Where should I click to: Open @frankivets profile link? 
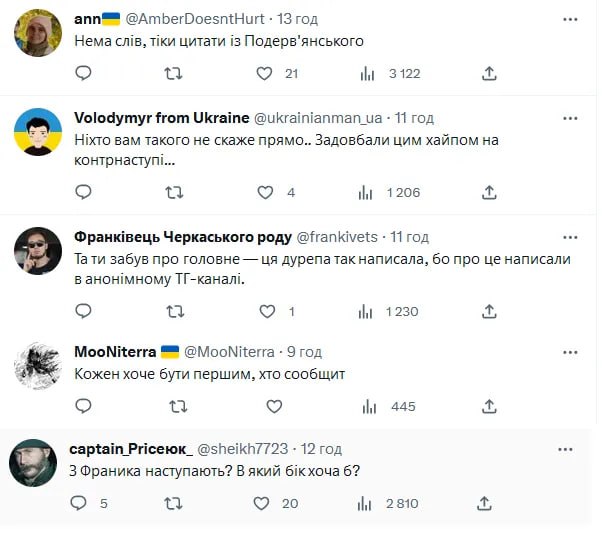tap(341, 237)
